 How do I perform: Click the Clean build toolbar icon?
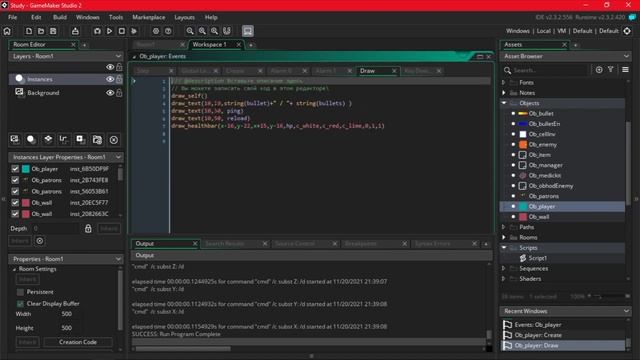point(134,31)
